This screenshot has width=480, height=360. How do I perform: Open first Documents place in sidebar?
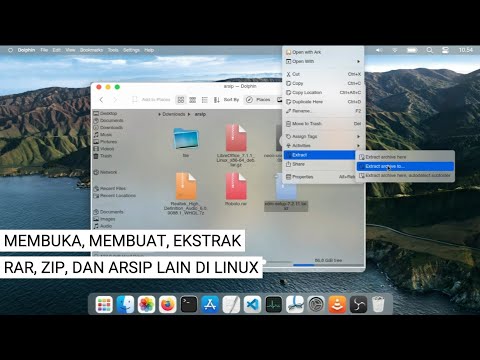click(x=108, y=120)
